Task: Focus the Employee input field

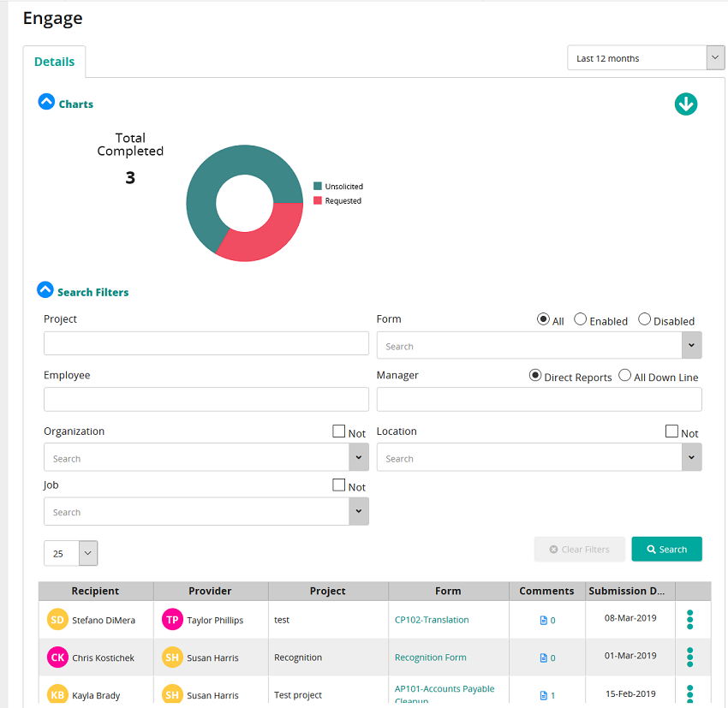Action: (x=206, y=400)
